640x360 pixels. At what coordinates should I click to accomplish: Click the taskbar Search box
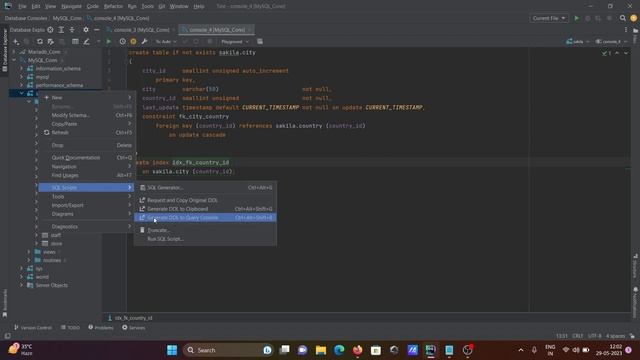[228, 350]
